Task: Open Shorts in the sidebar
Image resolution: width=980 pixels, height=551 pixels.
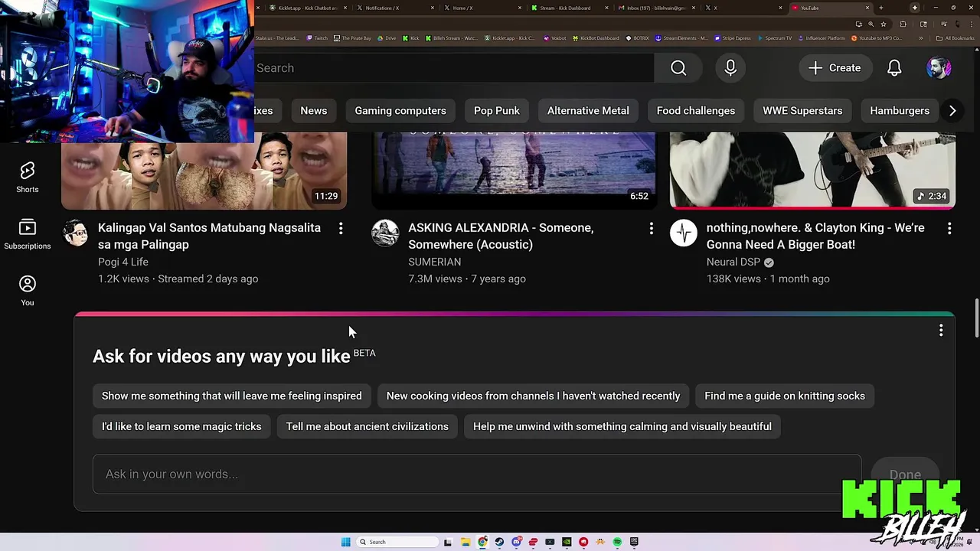Action: (x=28, y=178)
